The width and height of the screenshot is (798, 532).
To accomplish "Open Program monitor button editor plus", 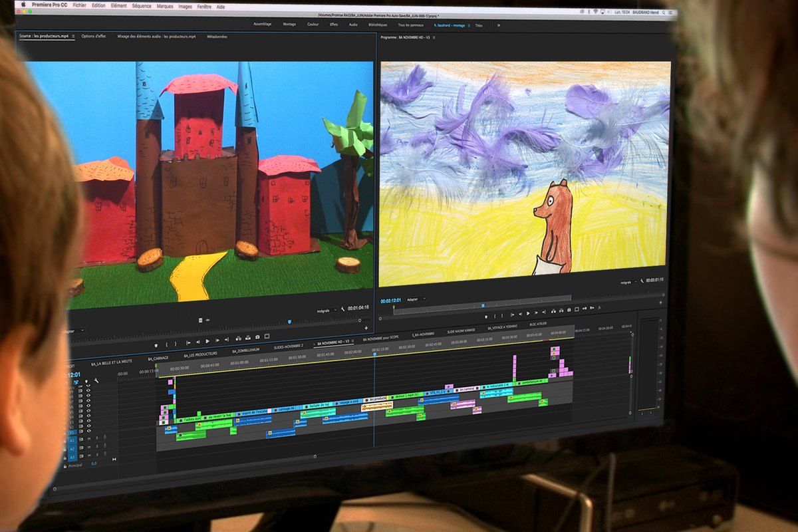I will point(660,303).
